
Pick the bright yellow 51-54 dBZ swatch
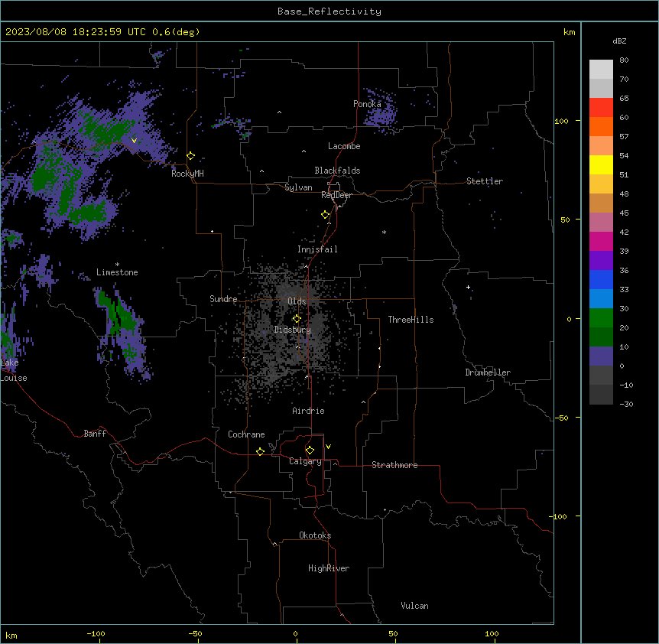(601, 164)
